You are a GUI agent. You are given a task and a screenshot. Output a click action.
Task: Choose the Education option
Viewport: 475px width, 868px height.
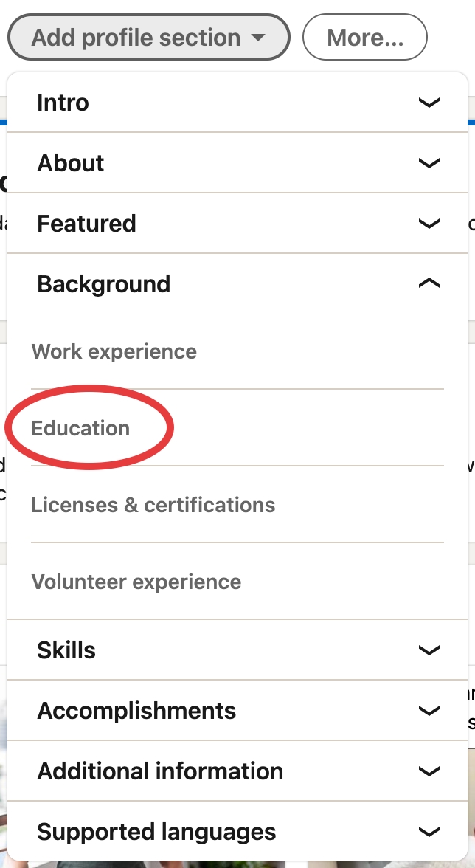[80, 428]
